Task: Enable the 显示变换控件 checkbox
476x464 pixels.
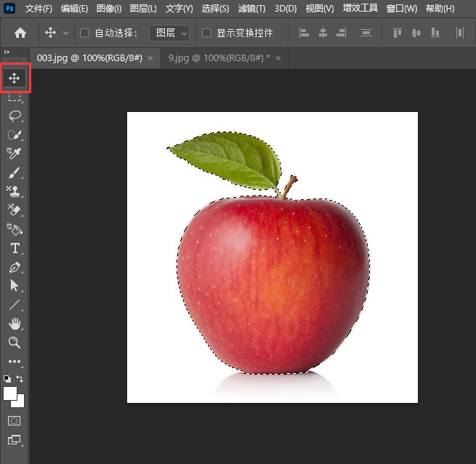Action: point(206,33)
